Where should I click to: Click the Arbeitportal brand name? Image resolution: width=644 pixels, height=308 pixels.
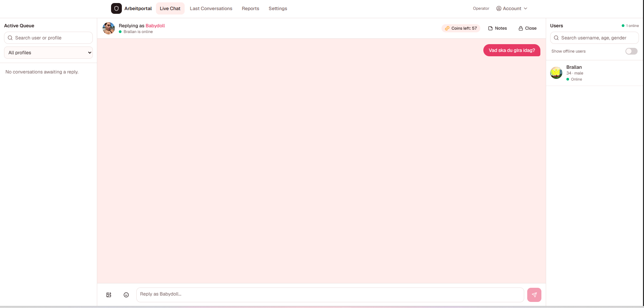click(138, 8)
